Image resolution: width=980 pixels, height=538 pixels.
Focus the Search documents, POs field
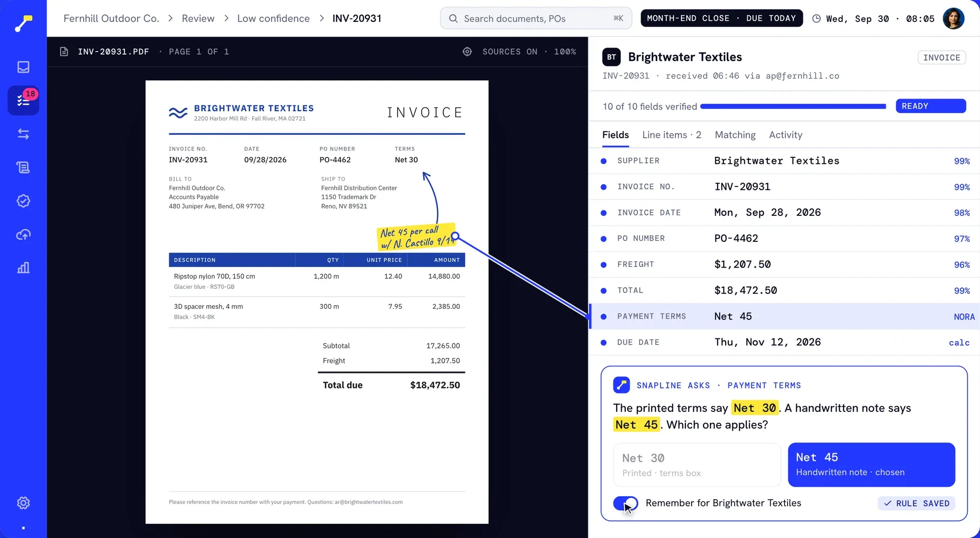[x=536, y=18]
